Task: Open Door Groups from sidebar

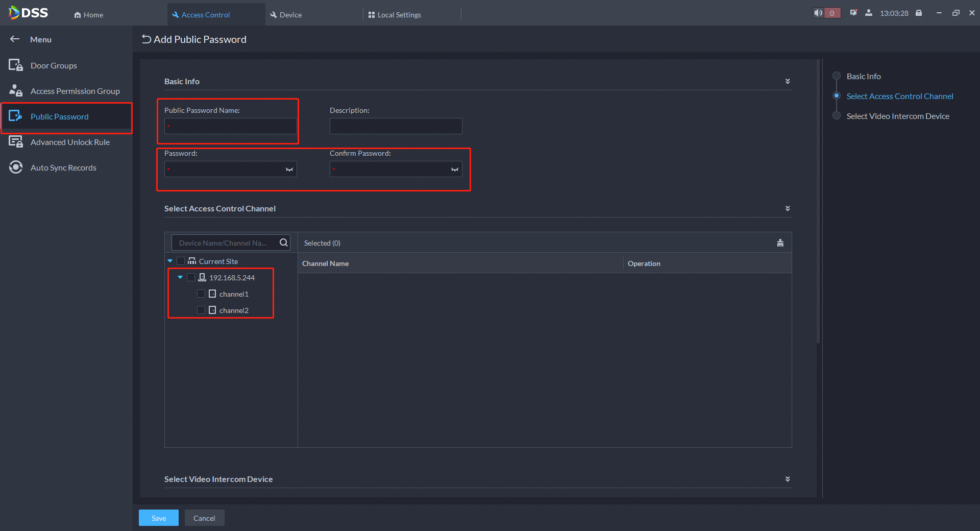Action: (x=54, y=65)
